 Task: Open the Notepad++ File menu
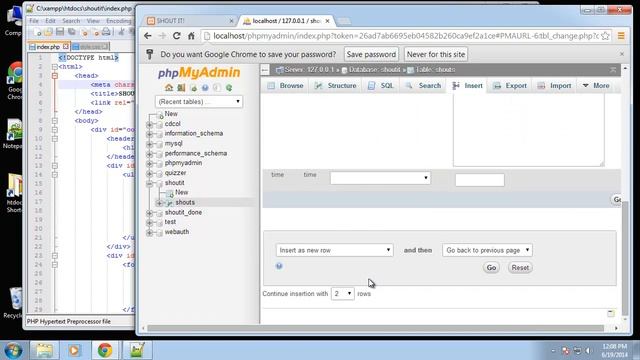pos(34,20)
